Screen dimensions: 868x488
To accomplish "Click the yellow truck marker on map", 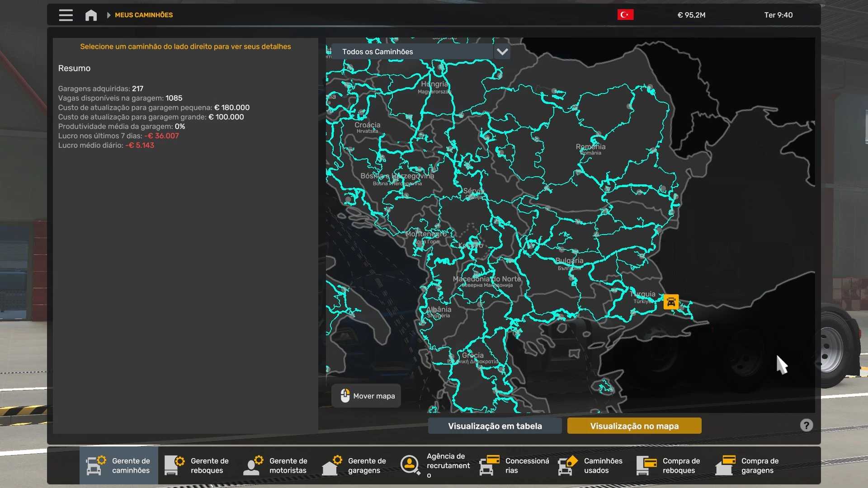I will pyautogui.click(x=671, y=301).
